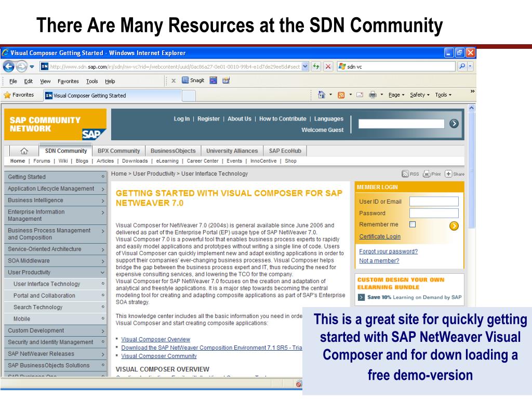
Task: Click the SCN site search box
Action: (402, 124)
